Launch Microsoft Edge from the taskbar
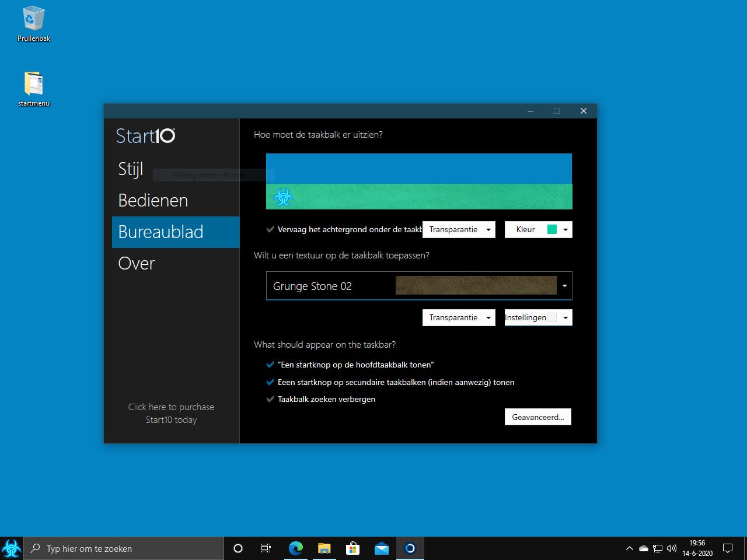Viewport: 747px width, 560px height. click(x=296, y=548)
